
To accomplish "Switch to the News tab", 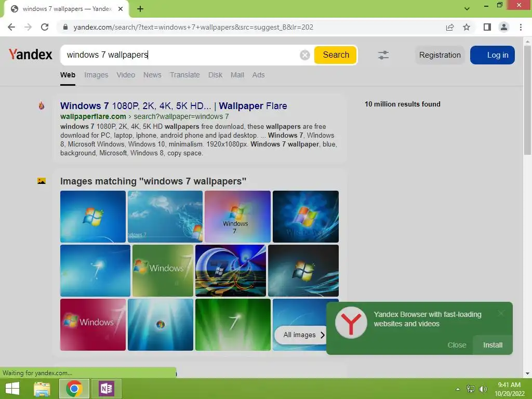I will (152, 75).
